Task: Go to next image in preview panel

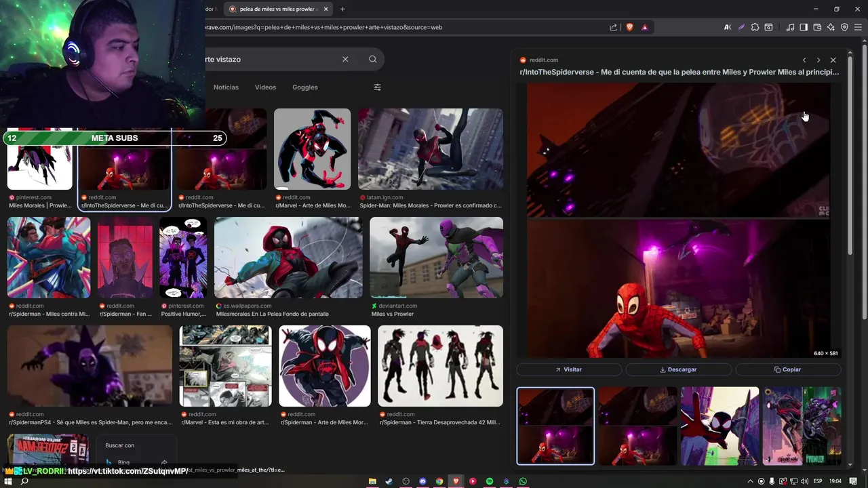Action: click(x=818, y=60)
